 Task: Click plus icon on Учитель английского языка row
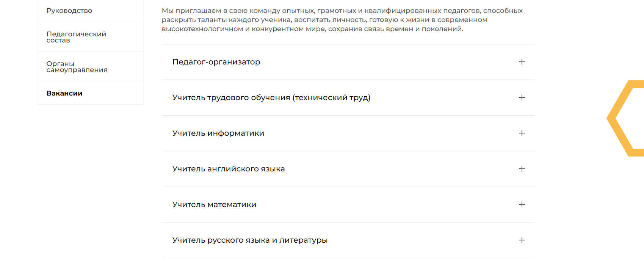click(522, 169)
